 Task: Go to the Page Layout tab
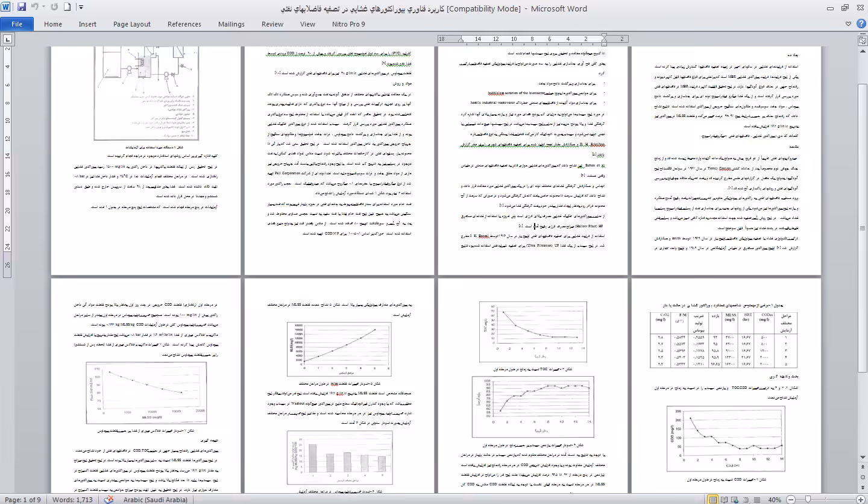(x=132, y=24)
